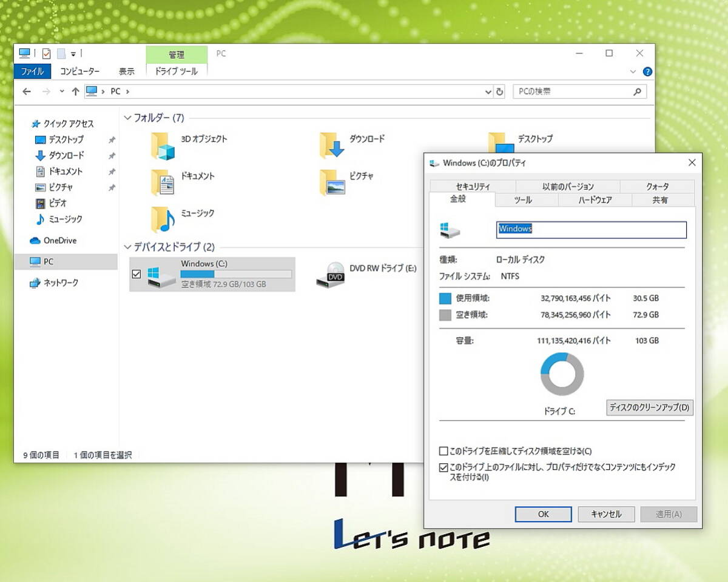Enable the compress this drive checkbox
This screenshot has width=728, height=582.
click(x=443, y=451)
